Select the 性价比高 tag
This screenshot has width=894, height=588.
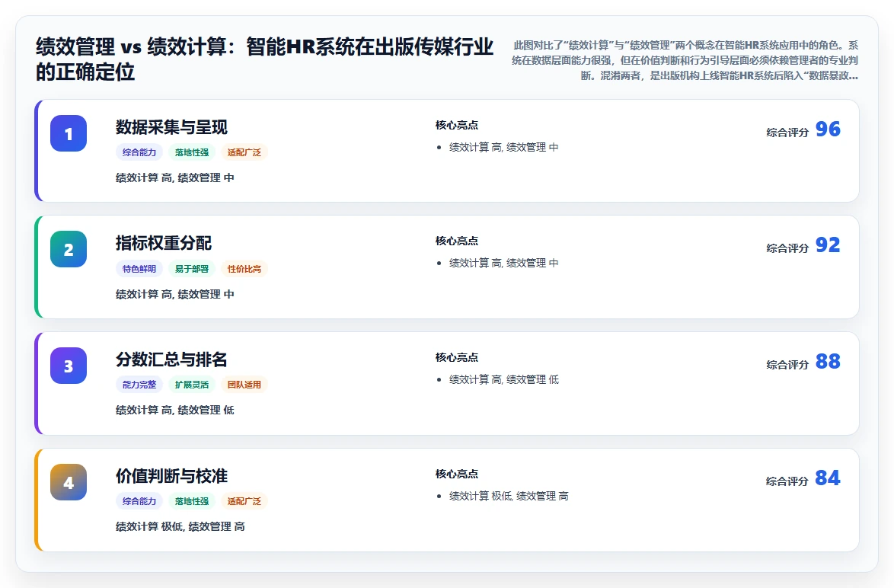(244, 269)
